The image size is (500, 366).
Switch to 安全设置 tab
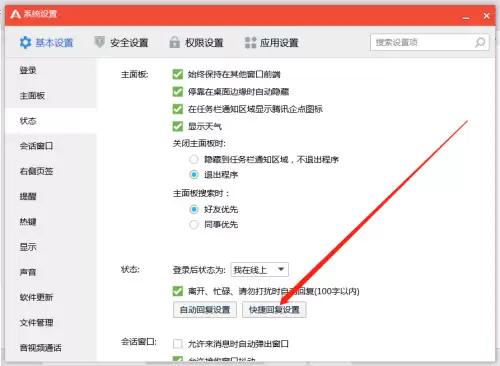tap(122, 42)
